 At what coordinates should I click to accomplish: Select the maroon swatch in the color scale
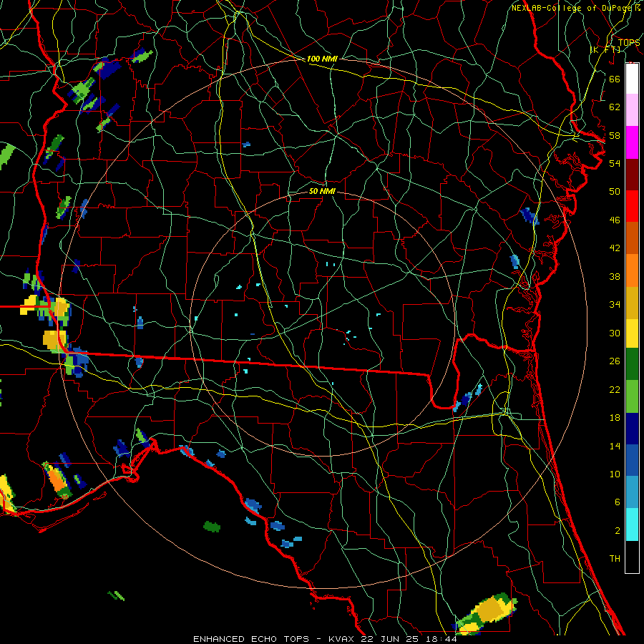[632, 175]
